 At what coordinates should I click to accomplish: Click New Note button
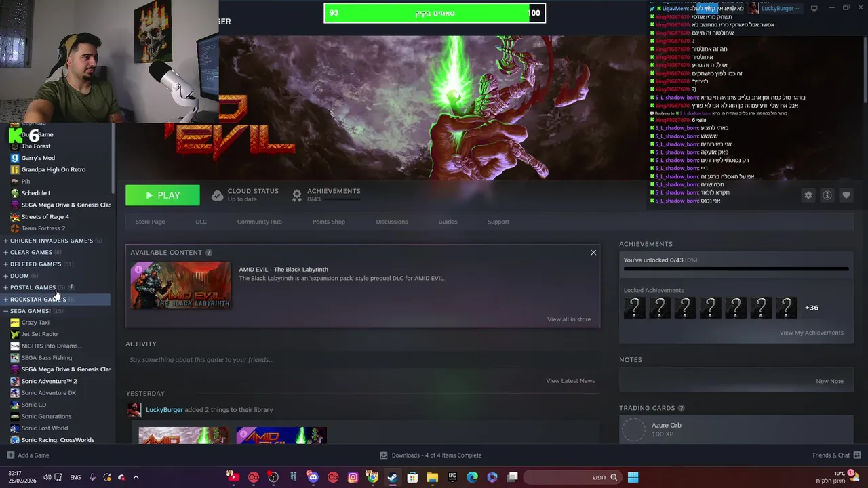coord(829,381)
